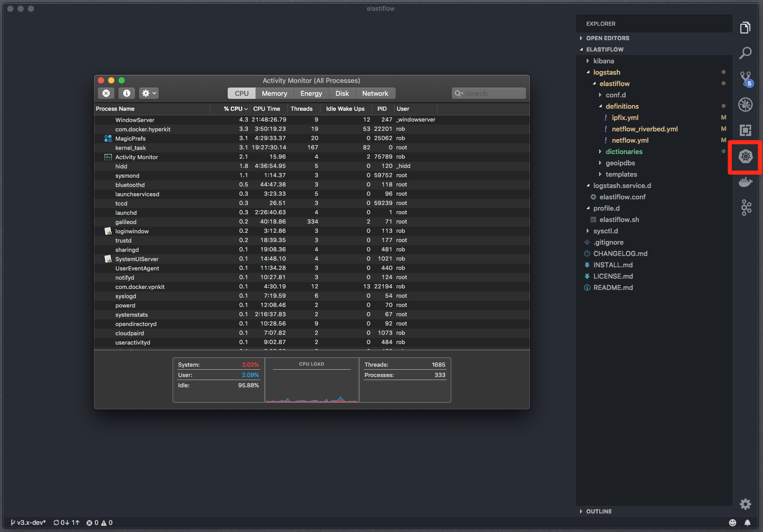Open the Kubernetes extension panel
763x532 pixels.
coord(745,157)
